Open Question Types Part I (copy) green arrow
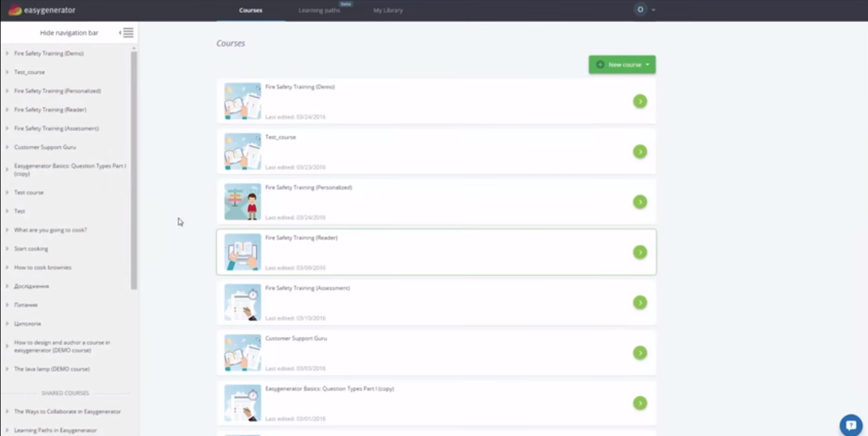This screenshot has width=868, height=436. [640, 403]
